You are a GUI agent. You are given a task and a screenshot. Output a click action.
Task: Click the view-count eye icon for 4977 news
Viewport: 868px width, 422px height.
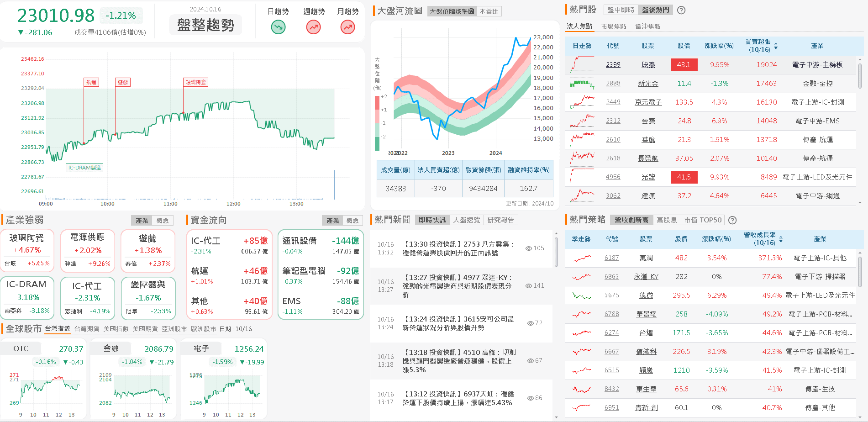tap(528, 286)
